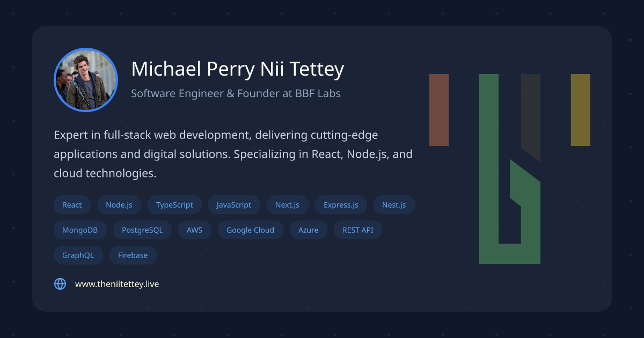This screenshot has width=644, height=338.
Task: Click the JavaScript skill pill
Action: (x=234, y=205)
